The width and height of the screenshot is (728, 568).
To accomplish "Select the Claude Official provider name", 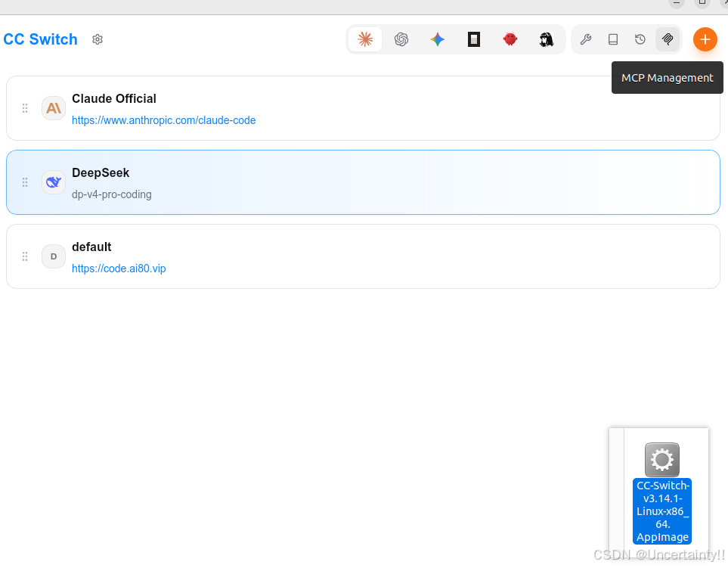I will (x=113, y=98).
